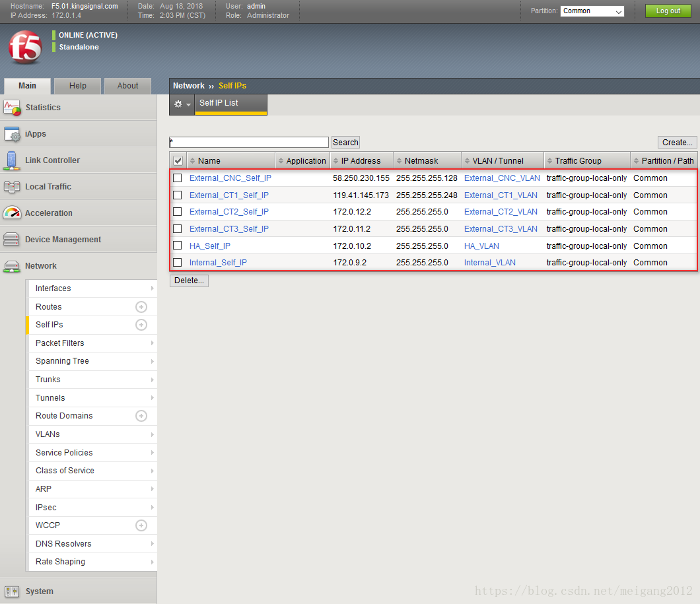Open the Acceleration gauge icon
This screenshot has width=700, height=604.
(x=12, y=213)
